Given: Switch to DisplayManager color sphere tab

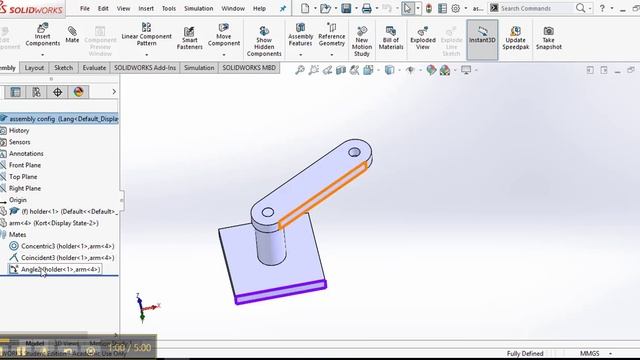Looking at the screenshot, I should point(78,92).
